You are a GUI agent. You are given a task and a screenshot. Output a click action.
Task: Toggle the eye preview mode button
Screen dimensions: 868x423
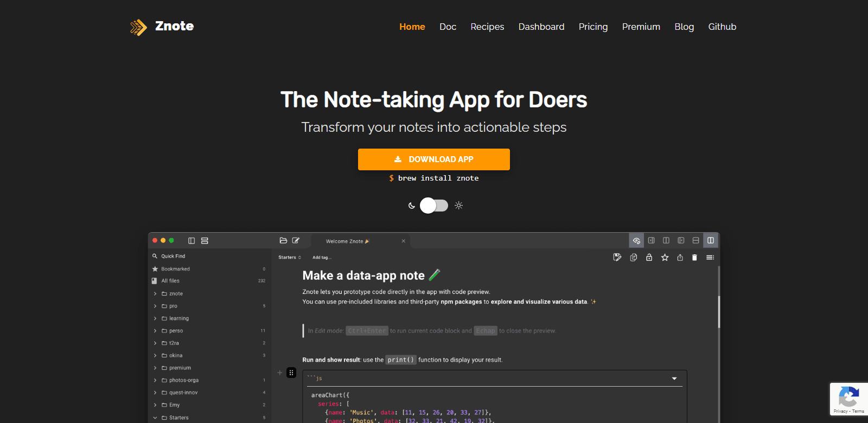(x=636, y=240)
